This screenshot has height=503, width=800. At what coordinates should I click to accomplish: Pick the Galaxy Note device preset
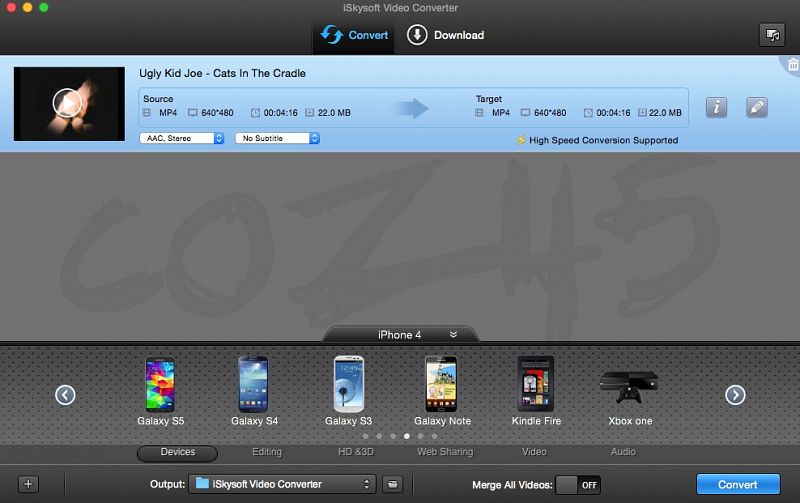click(442, 384)
